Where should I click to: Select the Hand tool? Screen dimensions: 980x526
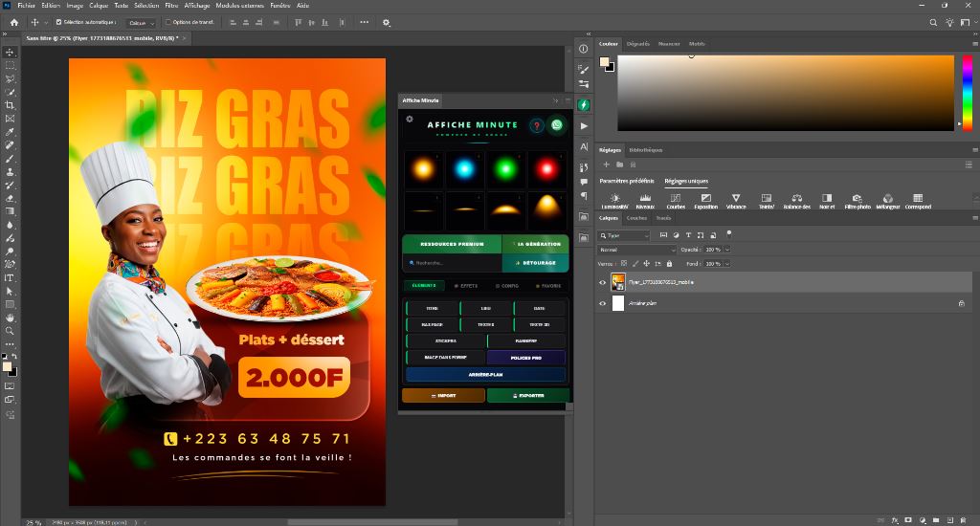[x=10, y=318]
